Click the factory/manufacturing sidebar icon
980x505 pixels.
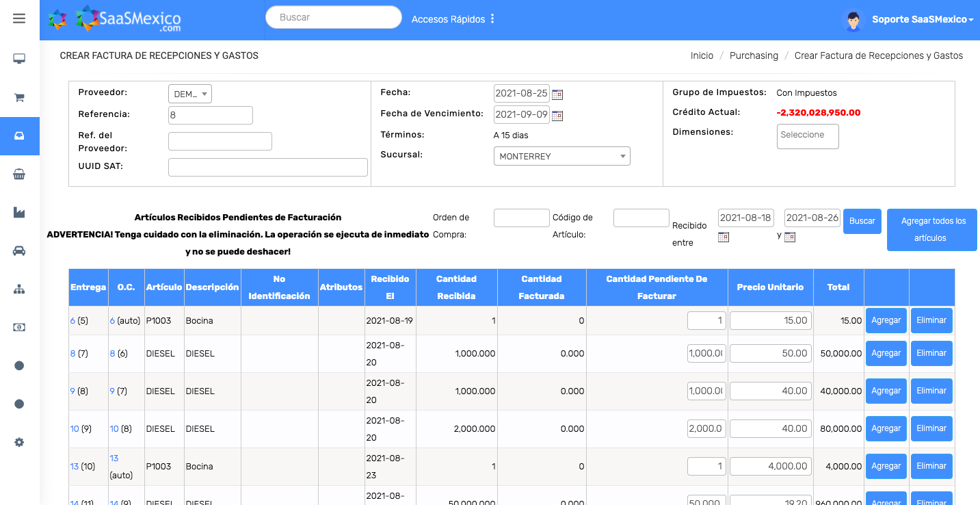pos(19,212)
